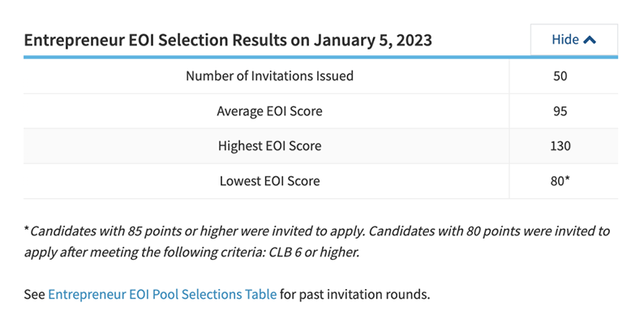Select the Lowest EOI Score row label
Image resolution: width=644 pixels, height=332 pixels.
pyautogui.click(x=269, y=181)
